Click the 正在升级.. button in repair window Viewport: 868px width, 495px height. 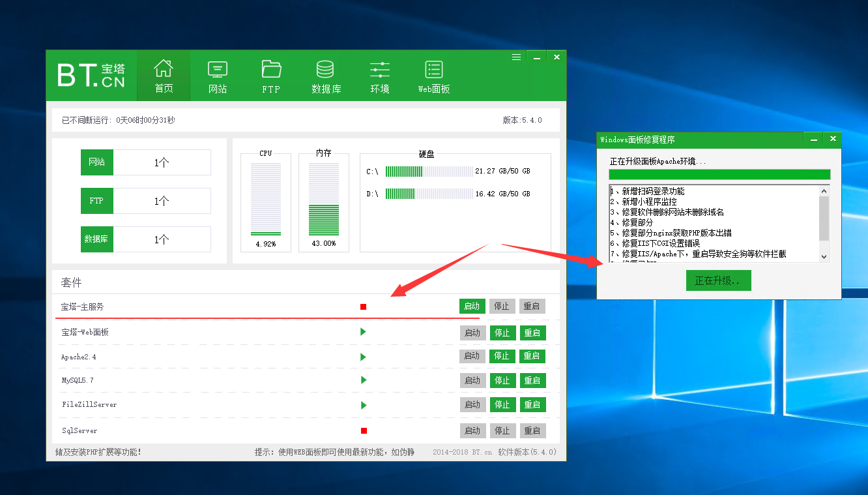pos(719,280)
